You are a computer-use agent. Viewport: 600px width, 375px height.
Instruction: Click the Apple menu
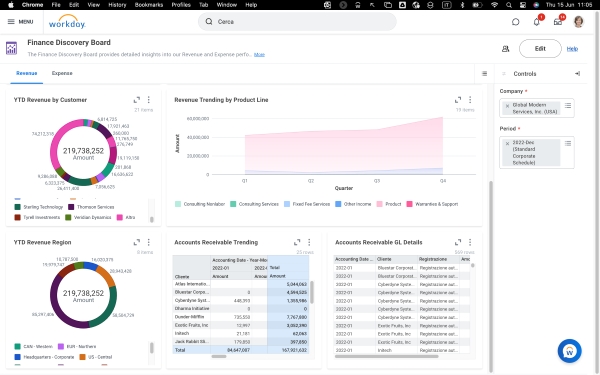click(11, 5)
